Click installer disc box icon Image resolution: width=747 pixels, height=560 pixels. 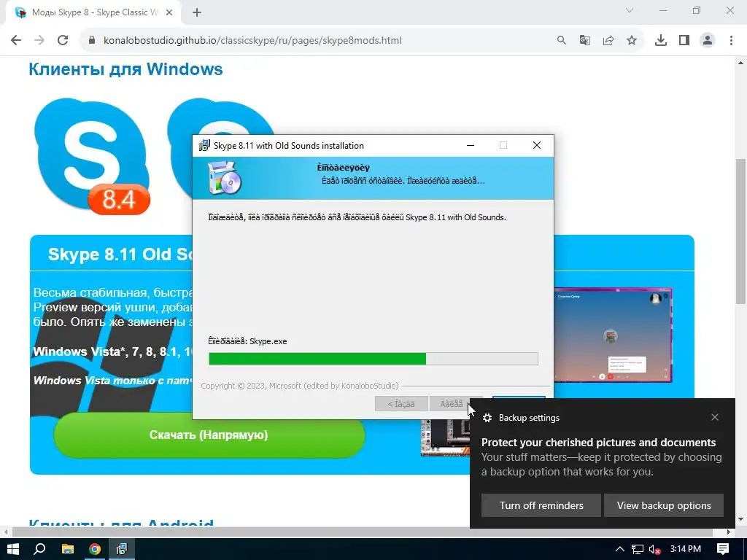click(225, 178)
